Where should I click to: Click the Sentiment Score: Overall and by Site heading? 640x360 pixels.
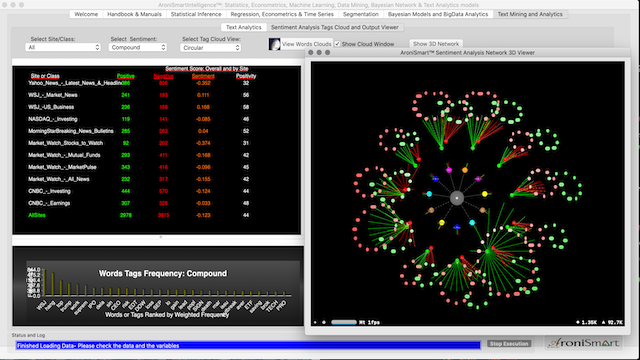(207, 69)
